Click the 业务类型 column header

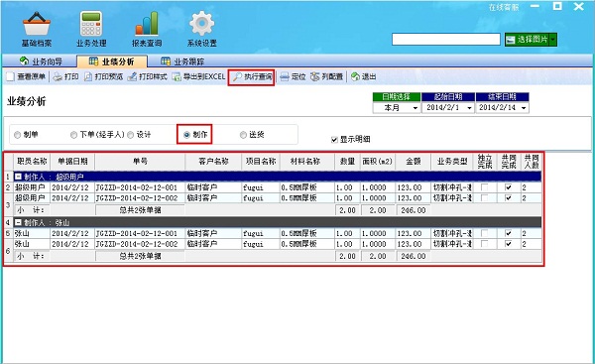tap(452, 162)
